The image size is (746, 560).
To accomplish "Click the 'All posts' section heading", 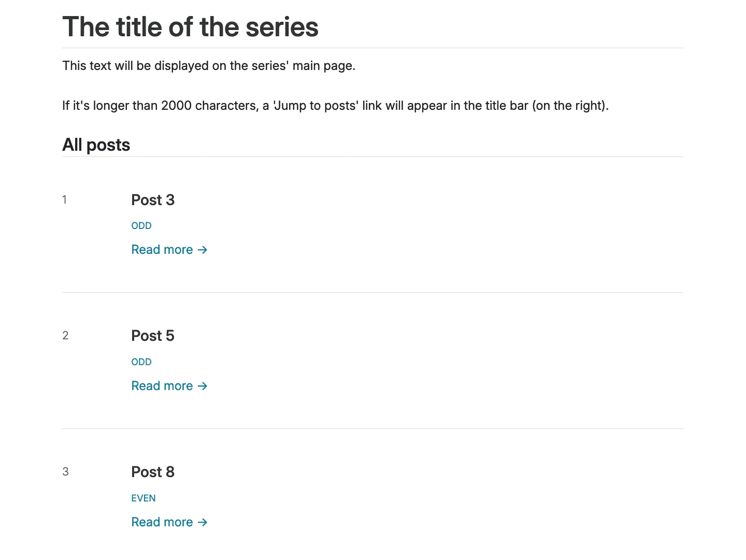I will (x=96, y=145).
